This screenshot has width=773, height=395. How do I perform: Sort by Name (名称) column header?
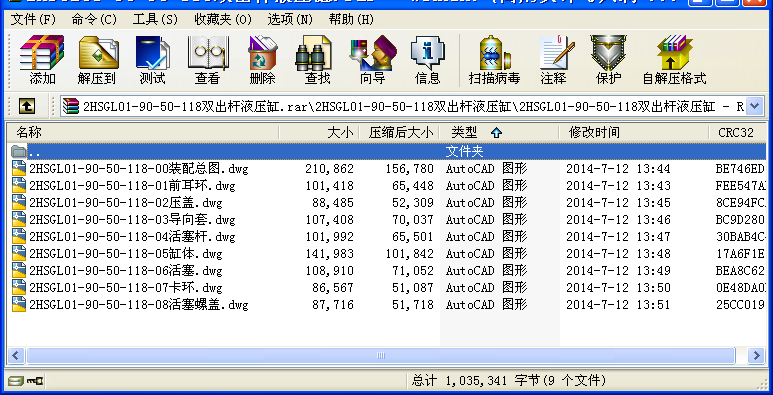click(x=143, y=133)
